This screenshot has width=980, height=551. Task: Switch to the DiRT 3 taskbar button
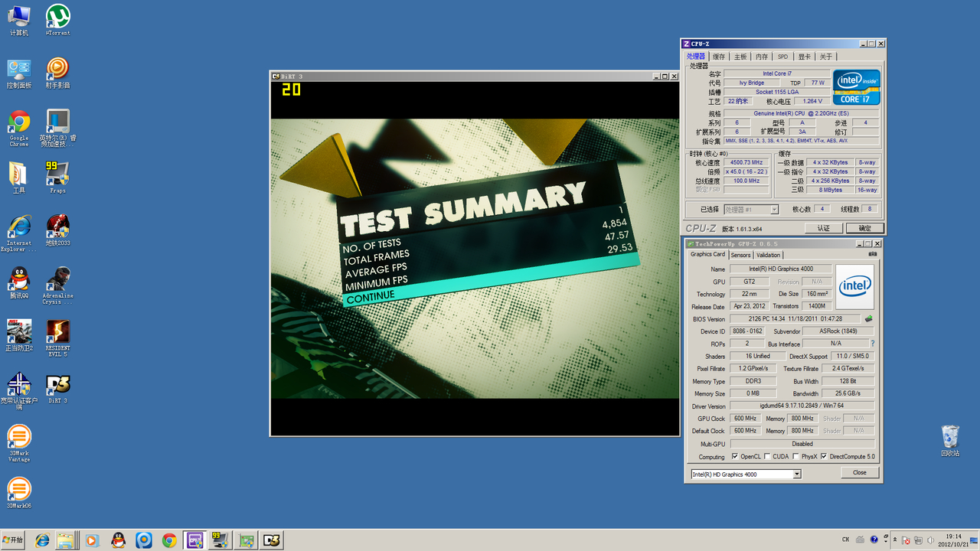(271, 540)
